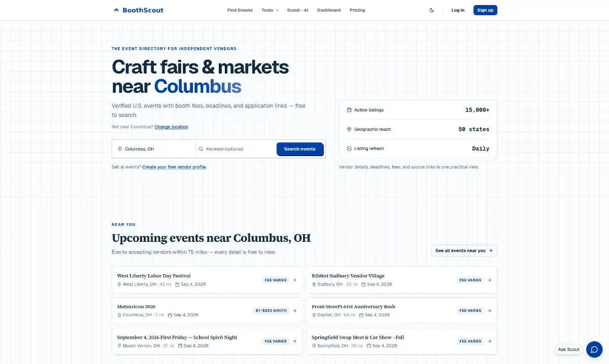
Task: Click the 15,000+ active listings value
Action: [477, 110]
